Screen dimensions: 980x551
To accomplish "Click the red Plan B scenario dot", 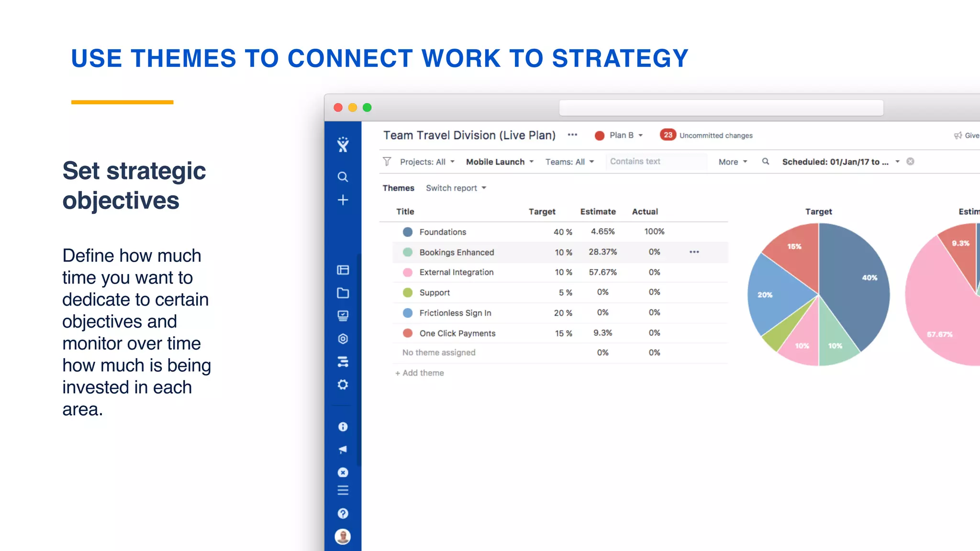I will pyautogui.click(x=599, y=136).
